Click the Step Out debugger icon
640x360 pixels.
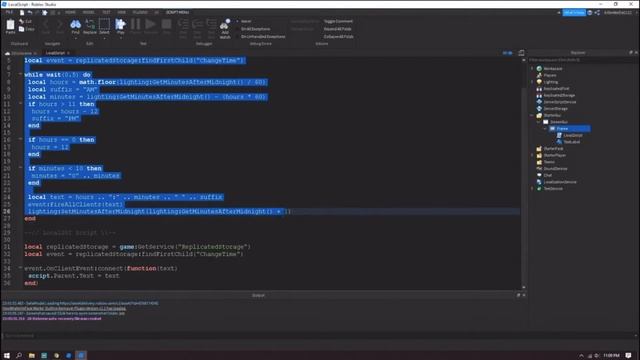click(211, 24)
